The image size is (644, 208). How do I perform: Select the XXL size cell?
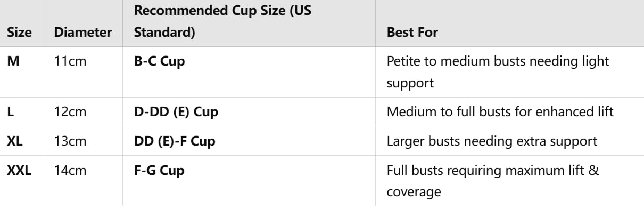[x=20, y=171]
